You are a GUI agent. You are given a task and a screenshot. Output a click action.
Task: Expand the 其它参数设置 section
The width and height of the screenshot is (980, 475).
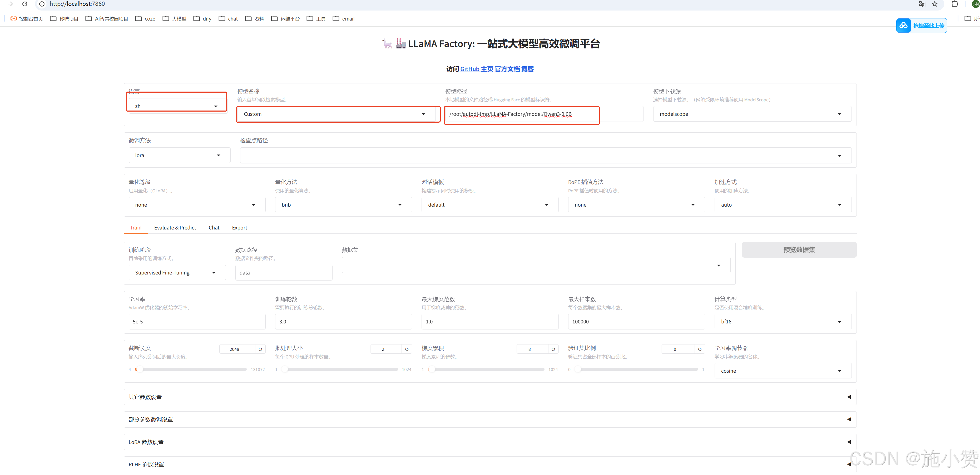pos(490,397)
